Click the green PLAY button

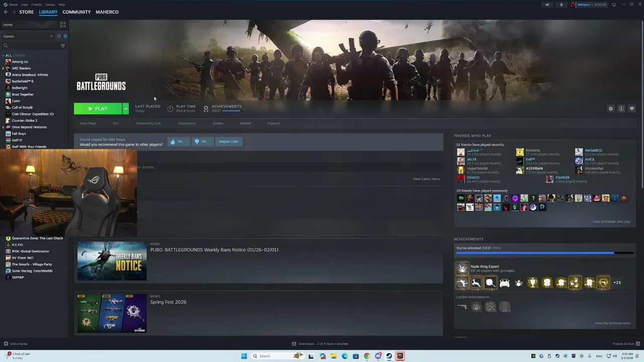point(98,109)
